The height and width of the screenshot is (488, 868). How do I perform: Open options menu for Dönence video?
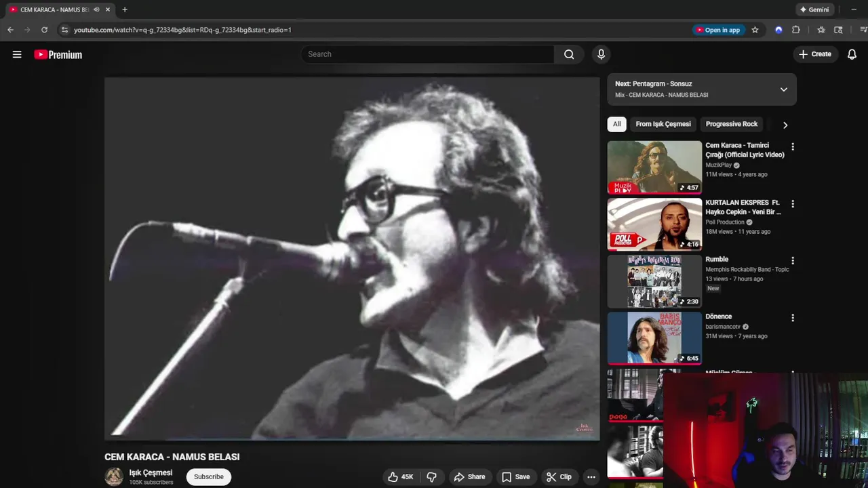792,317
